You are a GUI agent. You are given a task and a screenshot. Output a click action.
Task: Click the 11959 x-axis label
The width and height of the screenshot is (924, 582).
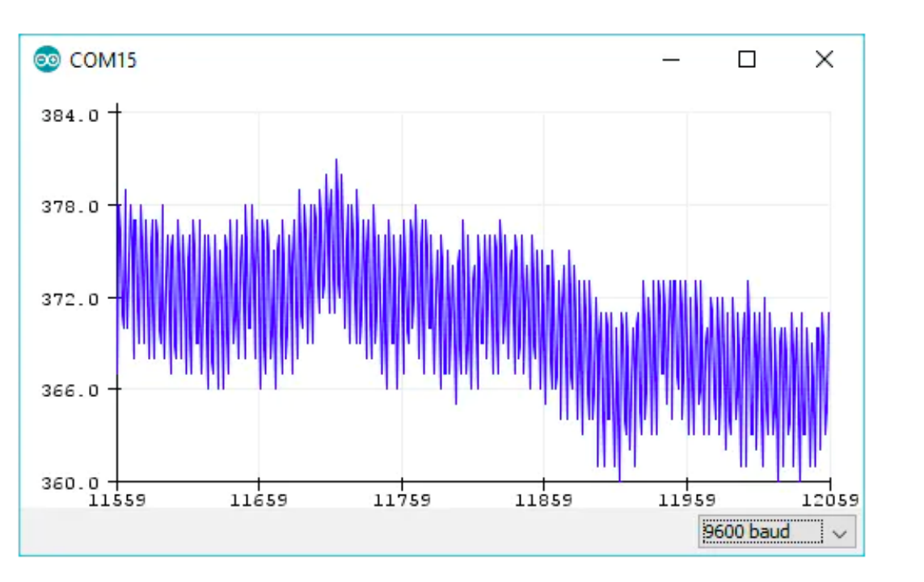(x=686, y=500)
